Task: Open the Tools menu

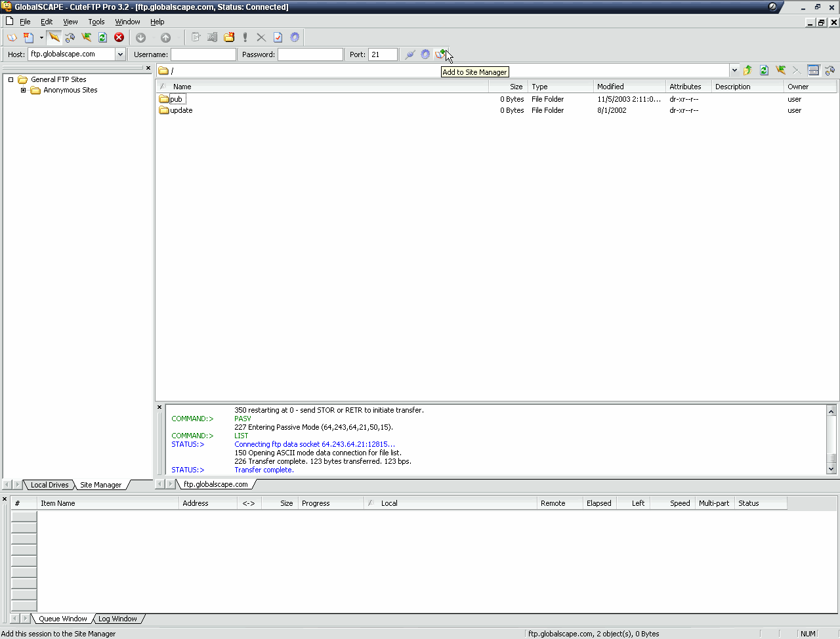Action: click(96, 22)
